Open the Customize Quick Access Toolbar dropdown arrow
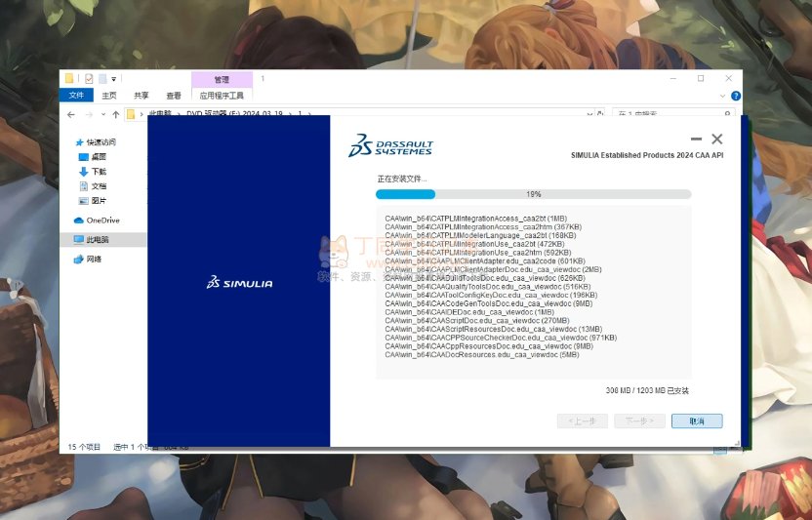Viewport: 812px width, 520px height. [114, 79]
